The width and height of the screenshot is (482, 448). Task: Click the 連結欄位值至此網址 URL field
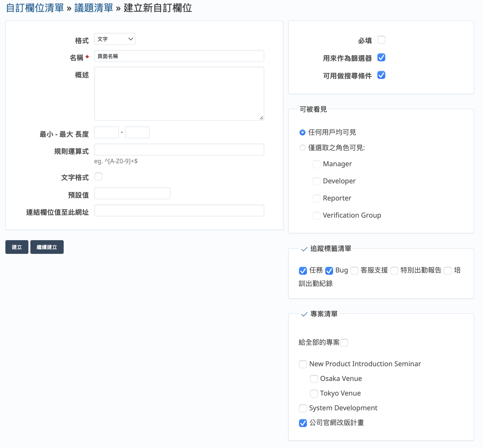click(x=179, y=210)
